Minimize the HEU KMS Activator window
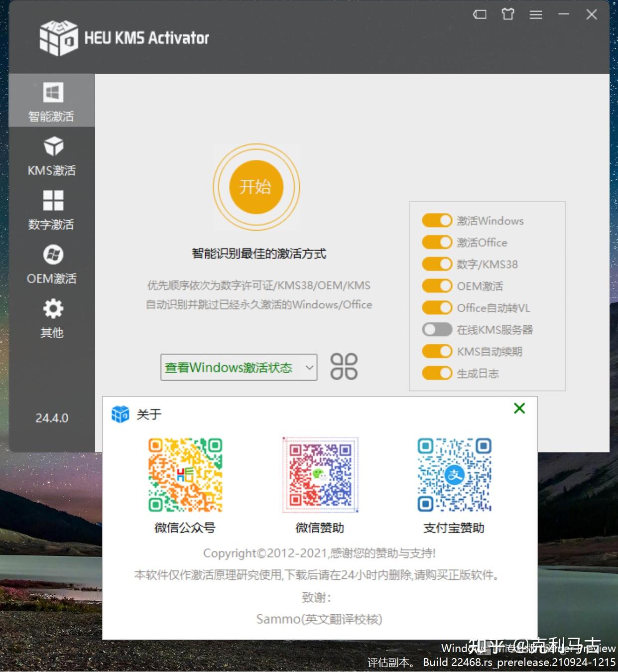 pyautogui.click(x=564, y=14)
